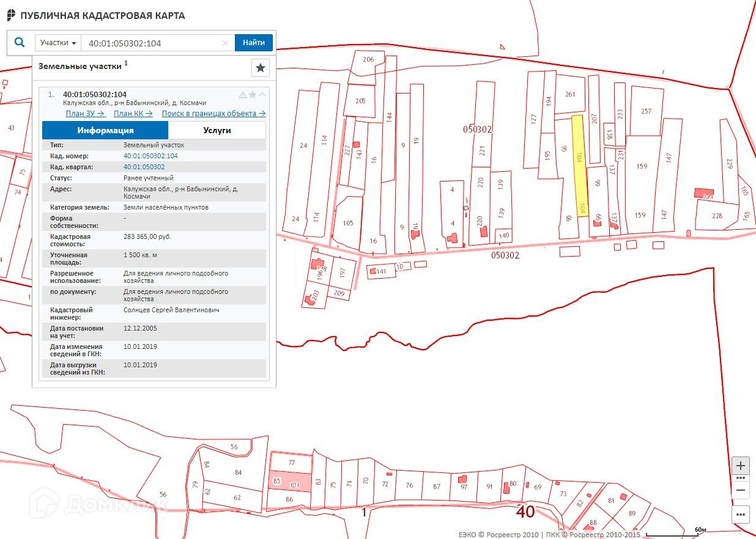Click in the cadastral number search field
The height and width of the screenshot is (539, 756).
click(153, 43)
